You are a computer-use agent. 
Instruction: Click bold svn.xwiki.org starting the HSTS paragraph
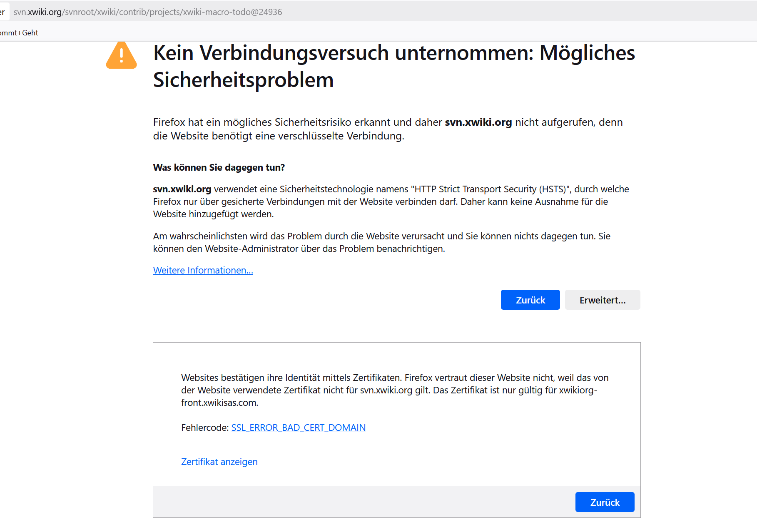pos(182,189)
